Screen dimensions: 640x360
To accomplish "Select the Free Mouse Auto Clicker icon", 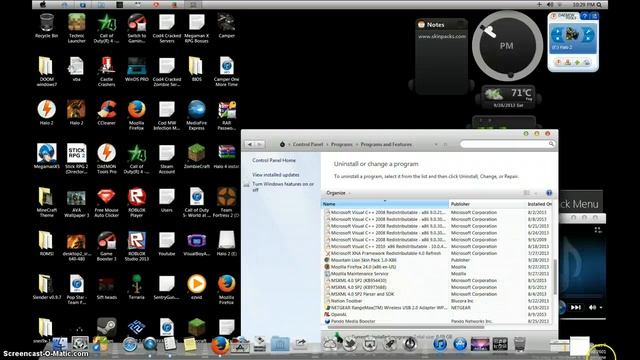I will (107, 202).
